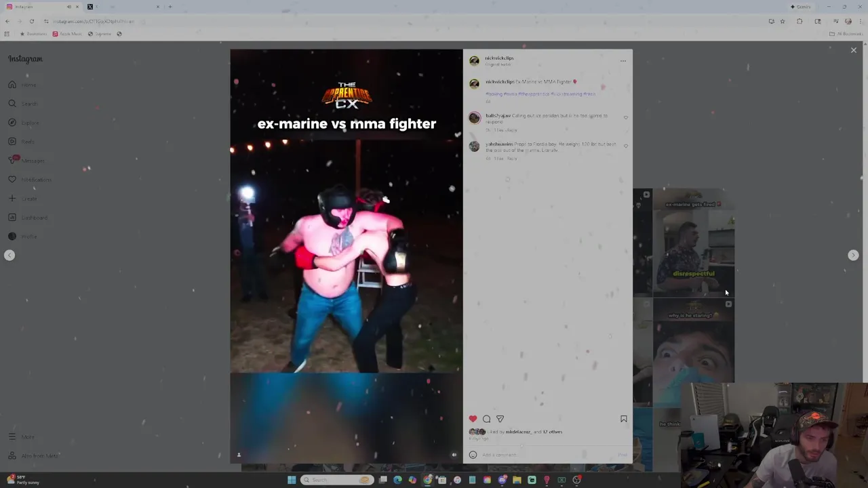The width and height of the screenshot is (868, 488).
Task: Click the Original audio link
Action: coord(498,64)
